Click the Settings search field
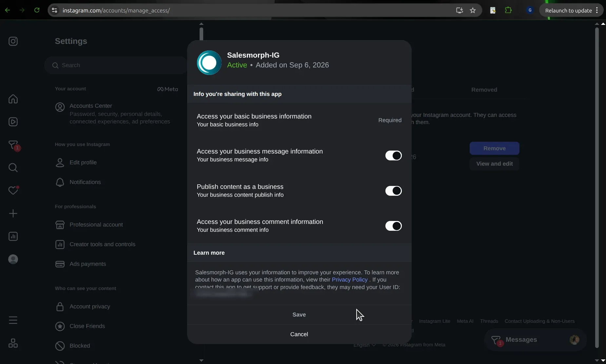Viewport: 606px width, 364px height. click(115, 65)
